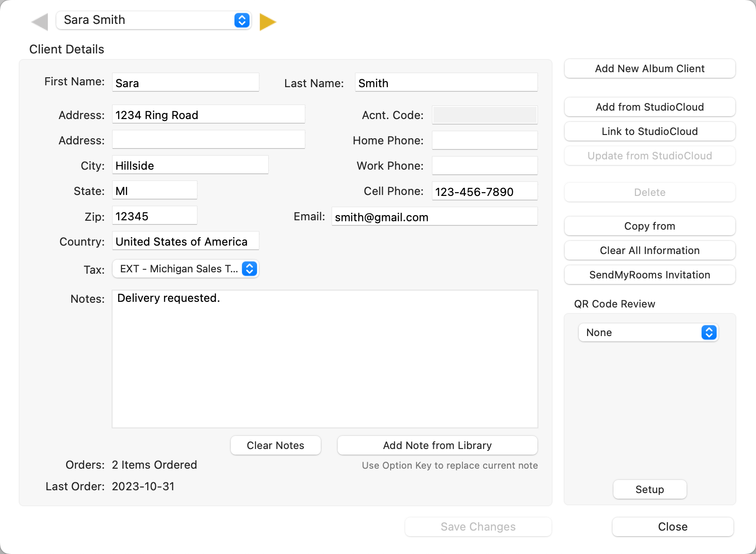Click the Cell Phone field
Screen dimensions: 756x554
click(x=484, y=192)
